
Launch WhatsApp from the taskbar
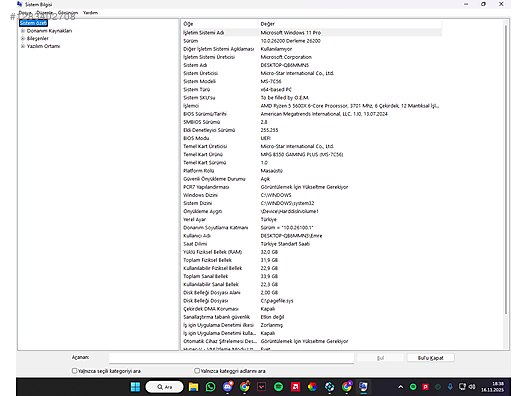210,387
